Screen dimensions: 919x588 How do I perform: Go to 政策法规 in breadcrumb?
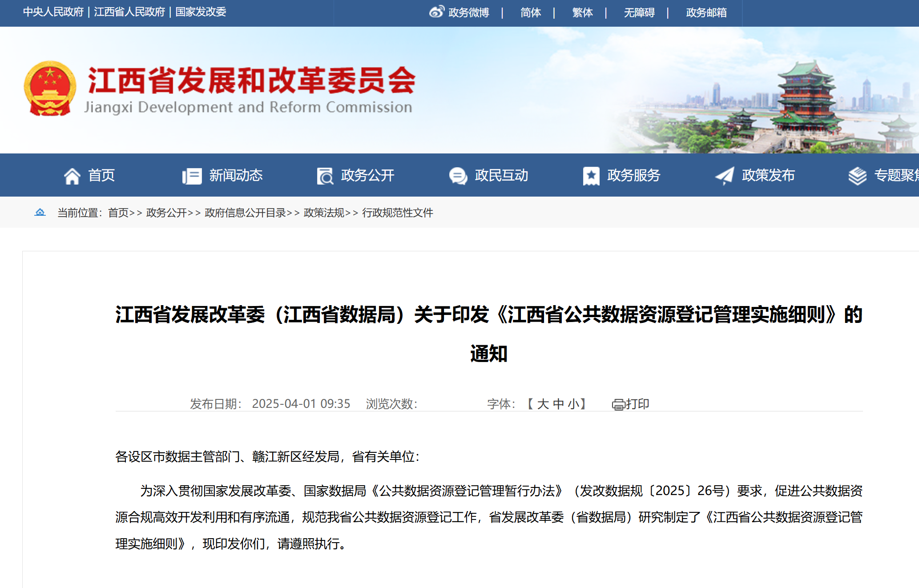pyautogui.click(x=324, y=213)
